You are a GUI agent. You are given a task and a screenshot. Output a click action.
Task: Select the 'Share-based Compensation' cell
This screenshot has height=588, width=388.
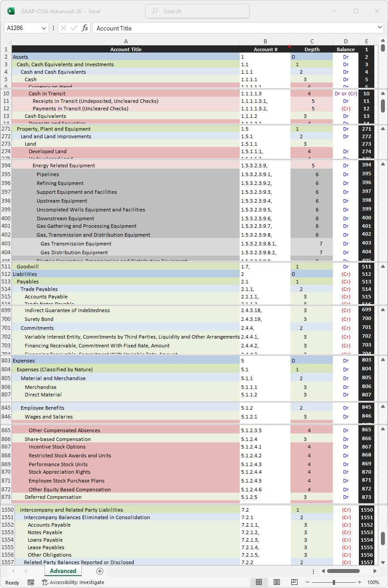(x=126, y=439)
